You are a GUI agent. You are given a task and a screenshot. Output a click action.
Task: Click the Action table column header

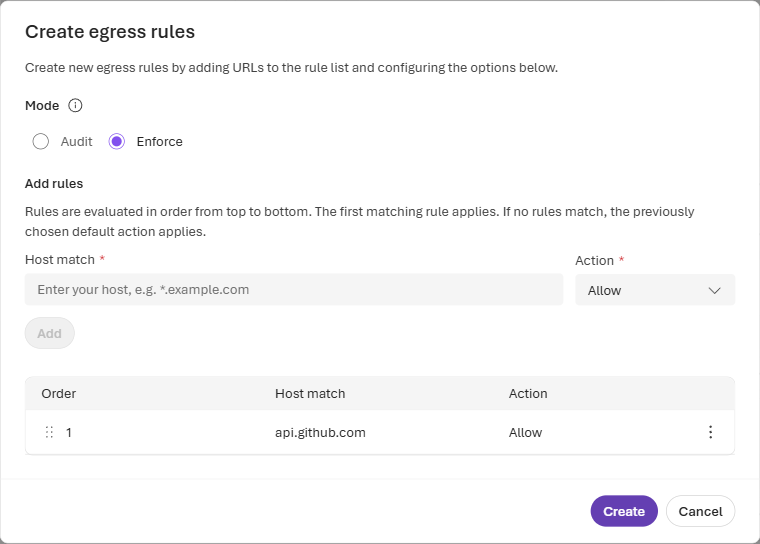pyautogui.click(x=528, y=393)
